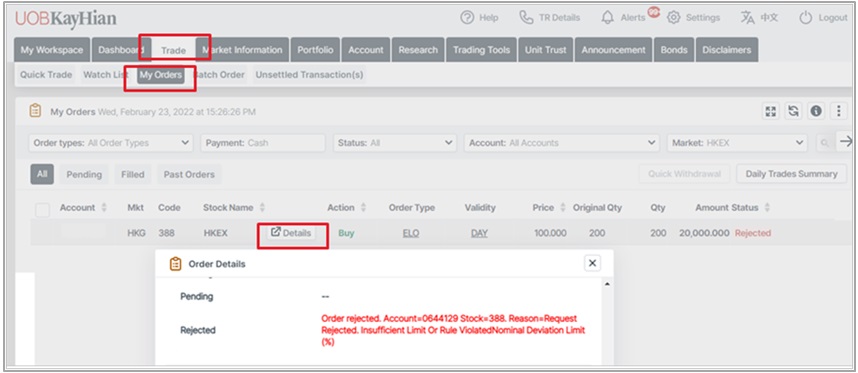Open the Status filter dropdown
This screenshot has height=373, width=858.
(395, 143)
